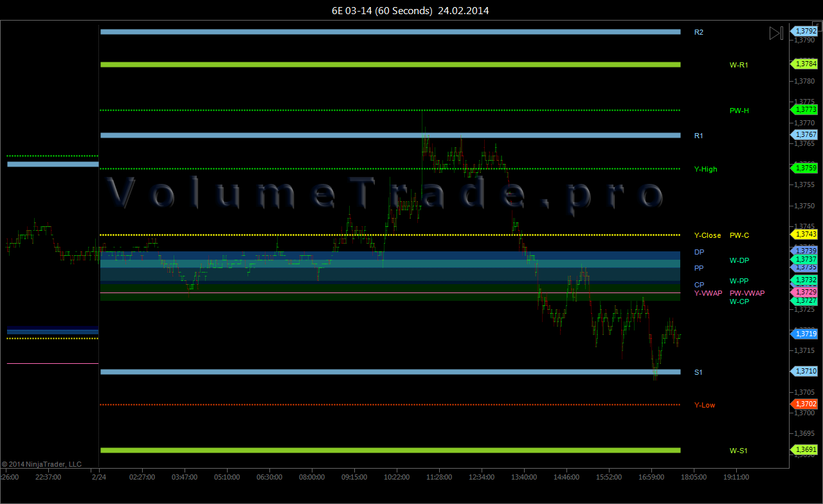823x504 pixels.
Task: Click the chart title 6E 03-14 (60 Seconds)
Action: pos(382,10)
